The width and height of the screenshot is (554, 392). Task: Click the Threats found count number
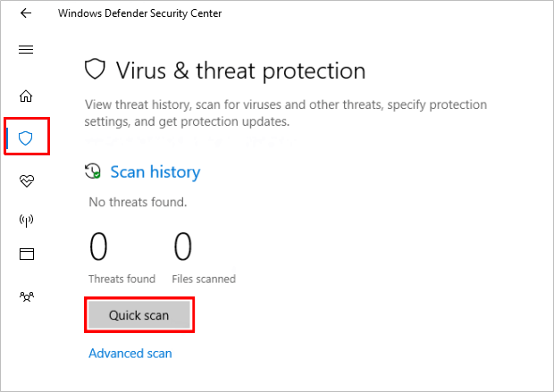98,246
